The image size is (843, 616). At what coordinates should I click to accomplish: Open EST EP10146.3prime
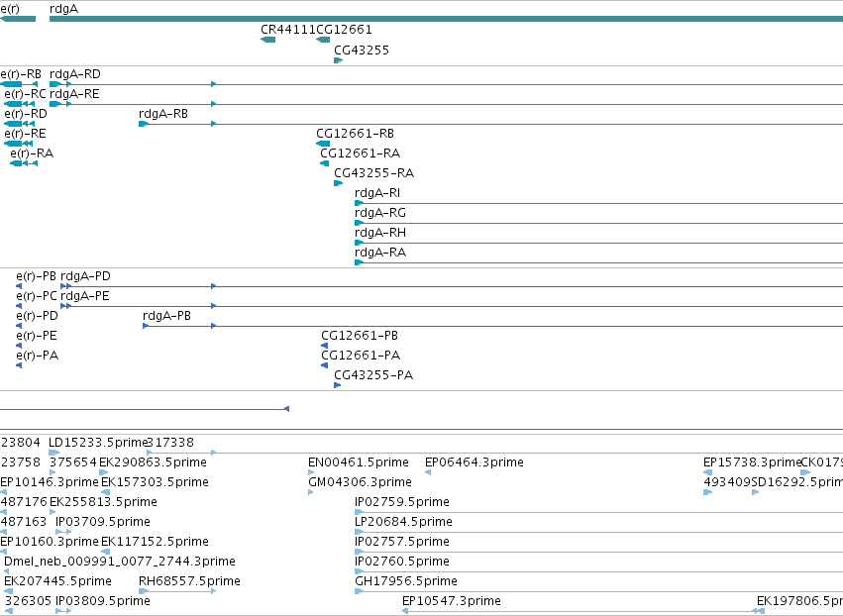50,482
